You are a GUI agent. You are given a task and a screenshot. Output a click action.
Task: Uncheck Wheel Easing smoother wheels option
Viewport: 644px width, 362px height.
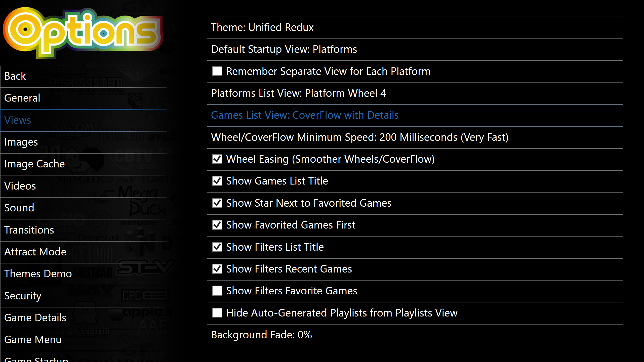click(217, 159)
